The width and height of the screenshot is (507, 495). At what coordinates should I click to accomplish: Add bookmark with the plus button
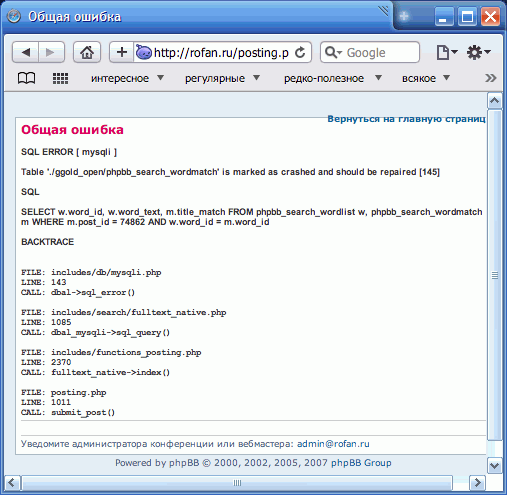tap(122, 52)
